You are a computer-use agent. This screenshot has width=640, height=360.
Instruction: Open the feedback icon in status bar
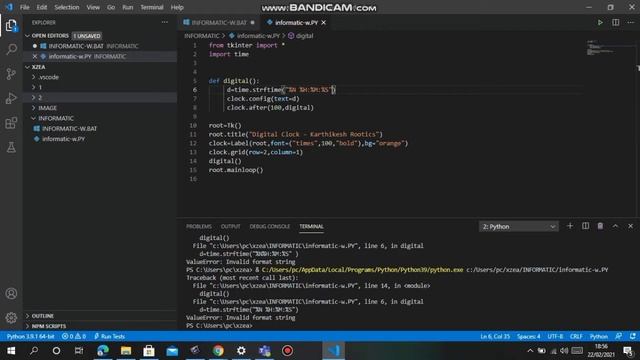[619, 336]
